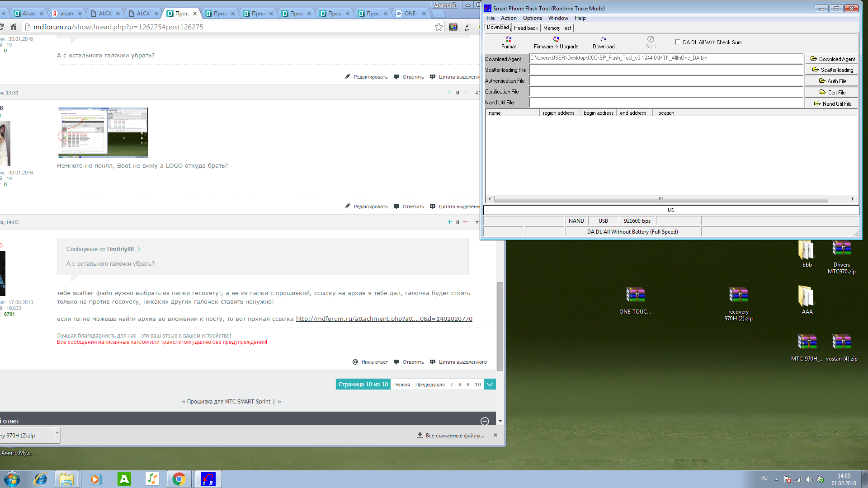Image resolution: width=868 pixels, height=488 pixels.
Task: Click the Firmware -> Upgrade icon
Action: point(556,40)
